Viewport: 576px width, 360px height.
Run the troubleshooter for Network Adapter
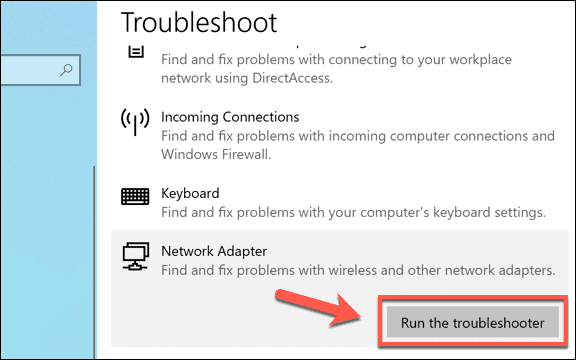tap(473, 323)
